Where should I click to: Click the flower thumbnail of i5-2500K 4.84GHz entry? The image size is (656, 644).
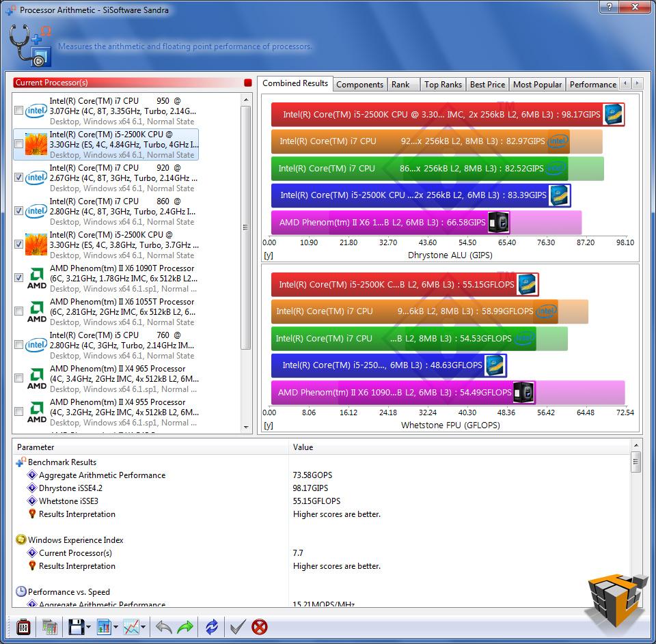36,144
